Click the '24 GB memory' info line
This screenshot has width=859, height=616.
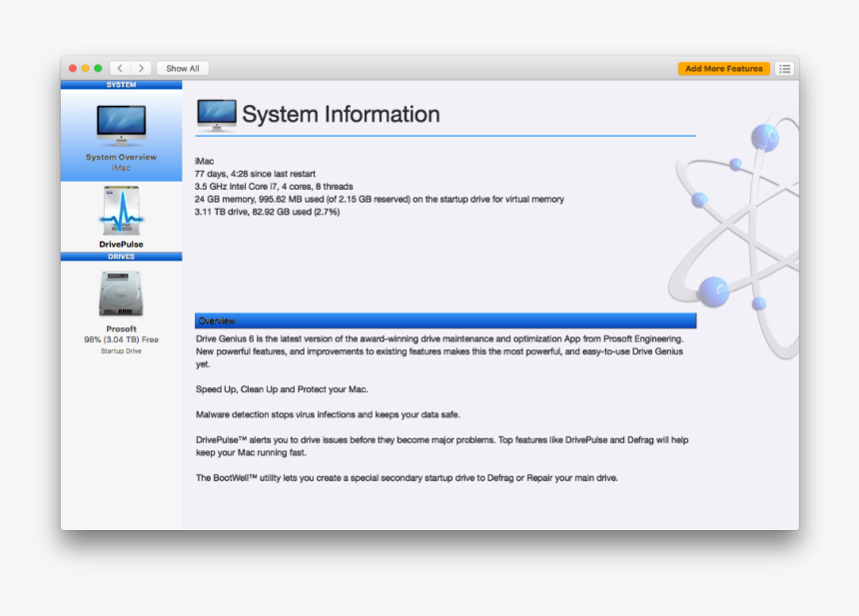[380, 200]
